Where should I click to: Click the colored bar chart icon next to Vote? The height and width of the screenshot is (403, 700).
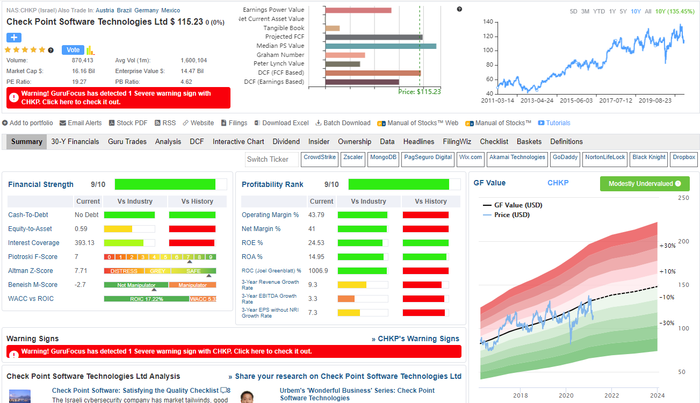pyautogui.click(x=90, y=50)
